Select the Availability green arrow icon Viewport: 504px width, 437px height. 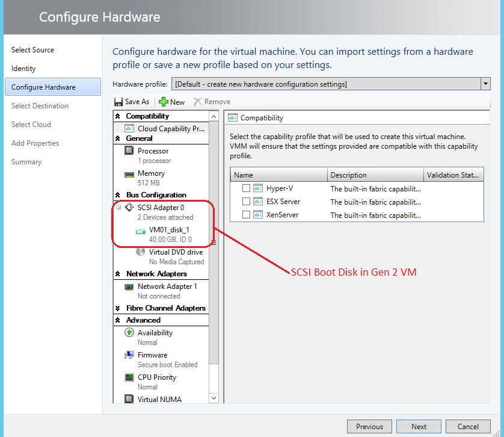point(129,332)
